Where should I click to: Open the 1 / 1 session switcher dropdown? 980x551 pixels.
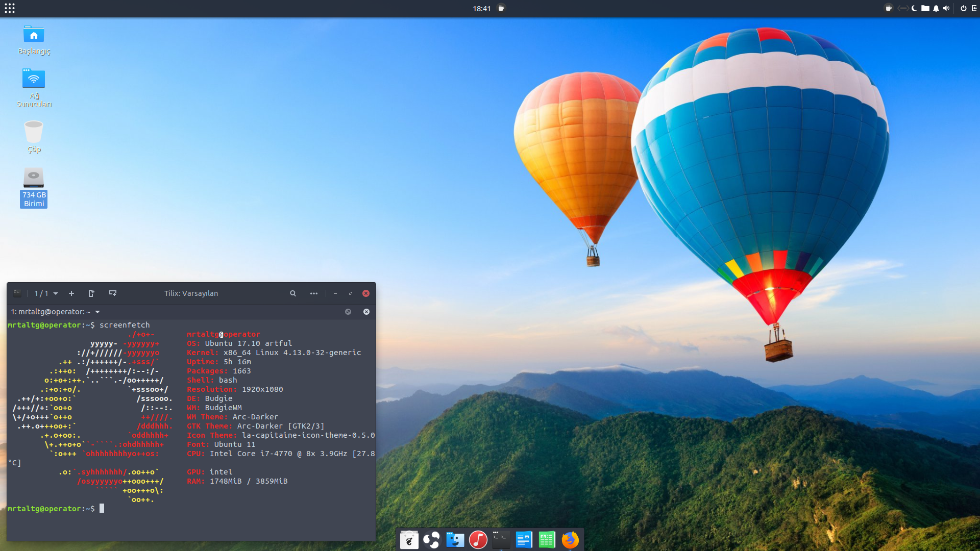coord(46,293)
